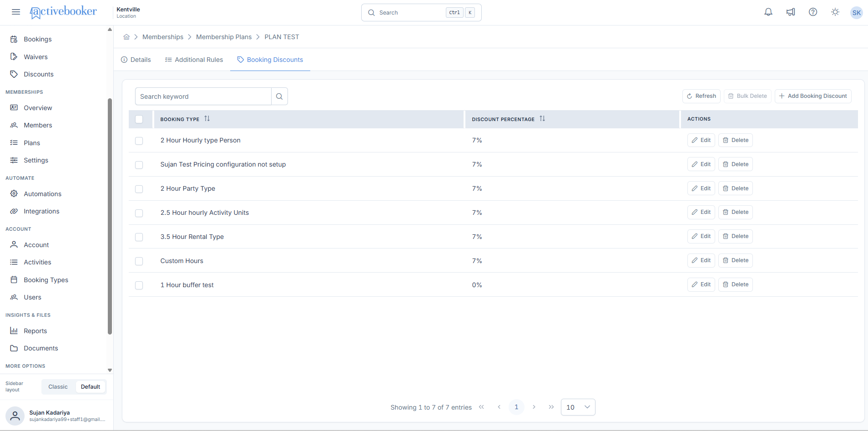
Task: Click the activebooker logo
Action: (x=63, y=12)
